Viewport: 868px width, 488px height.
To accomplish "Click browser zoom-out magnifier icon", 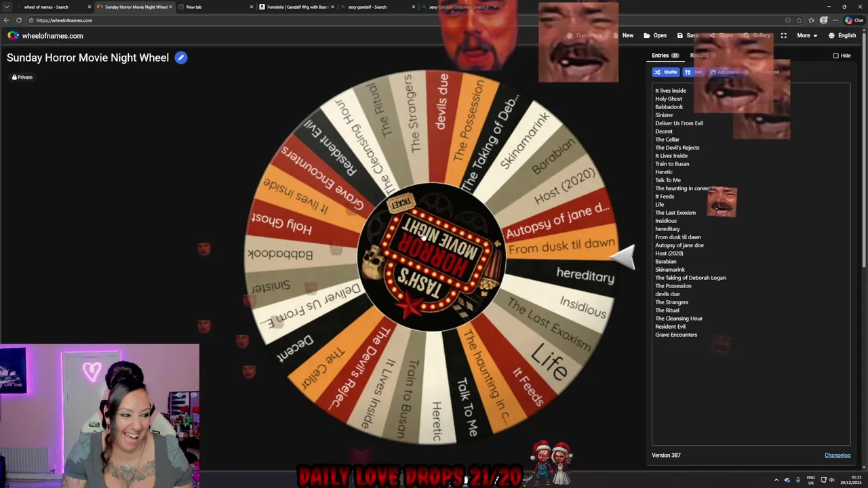I will [x=788, y=20].
